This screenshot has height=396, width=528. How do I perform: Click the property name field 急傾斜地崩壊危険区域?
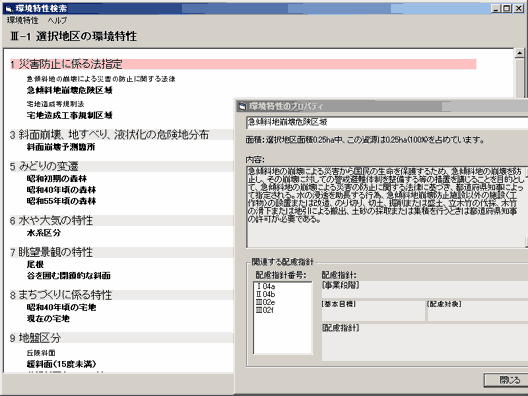tap(387, 122)
